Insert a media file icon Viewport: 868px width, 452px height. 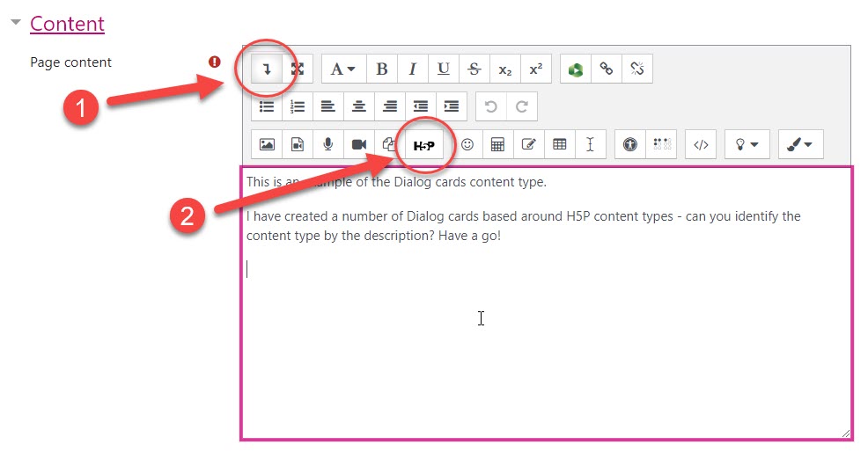pos(298,144)
